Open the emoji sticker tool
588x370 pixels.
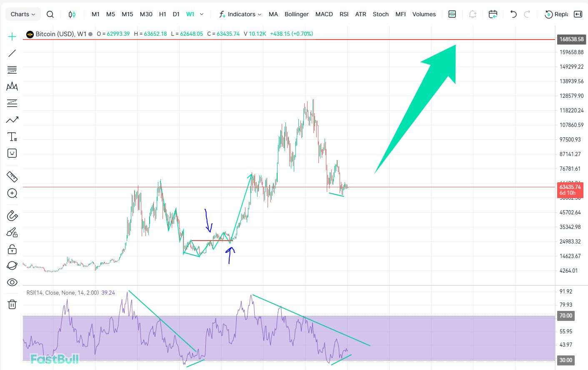(12, 153)
